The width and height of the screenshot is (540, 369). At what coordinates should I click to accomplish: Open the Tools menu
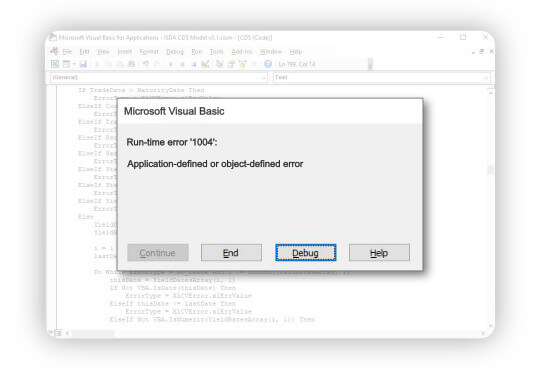click(x=217, y=52)
